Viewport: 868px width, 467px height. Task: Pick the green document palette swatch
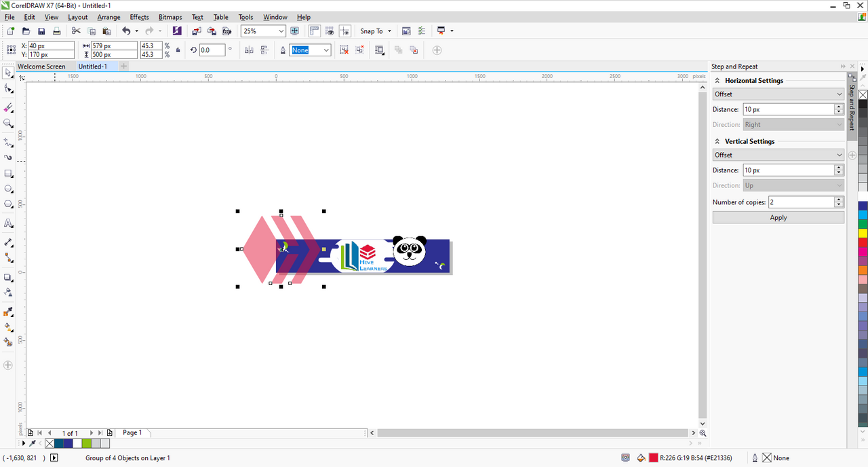click(x=86, y=444)
